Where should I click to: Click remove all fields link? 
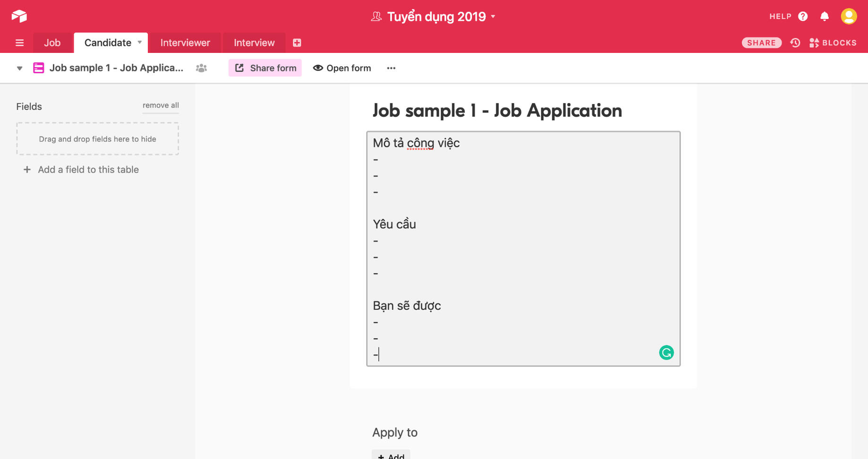[x=161, y=105]
